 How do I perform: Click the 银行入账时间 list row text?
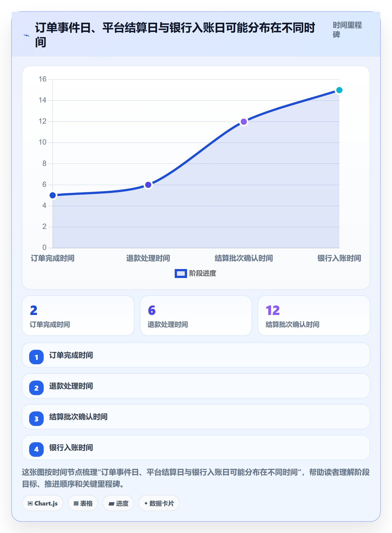[71, 448]
